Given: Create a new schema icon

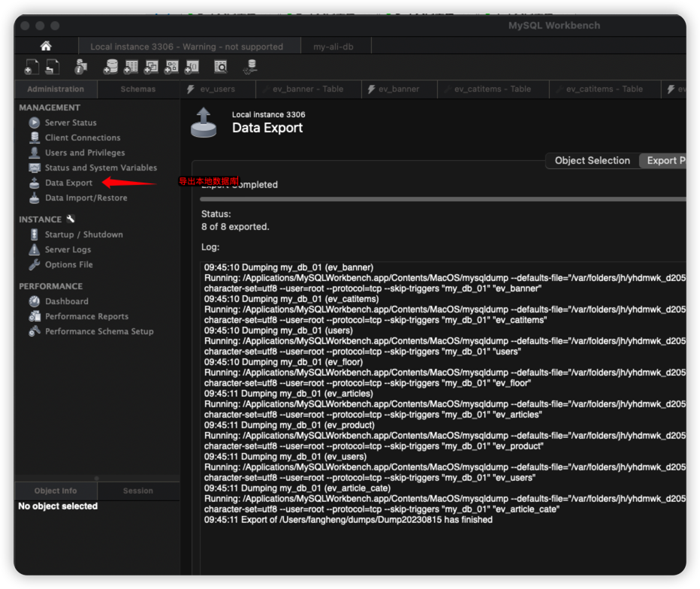Looking at the screenshot, I should pos(110,67).
